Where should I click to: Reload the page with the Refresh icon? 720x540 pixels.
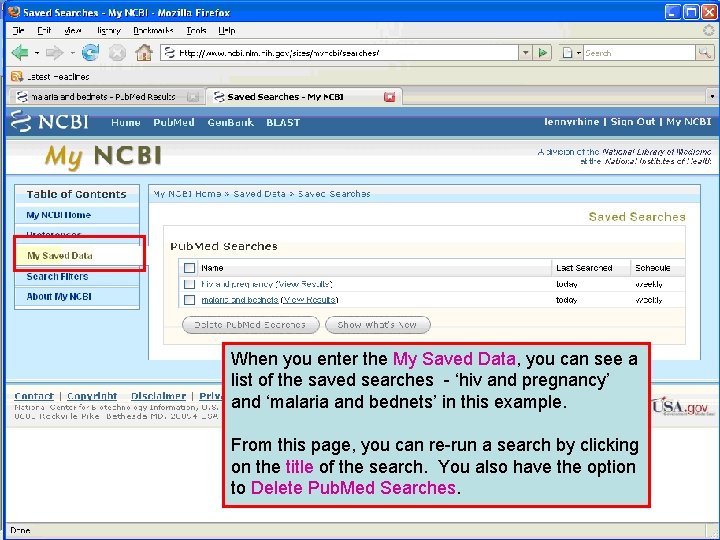pyautogui.click(x=90, y=53)
